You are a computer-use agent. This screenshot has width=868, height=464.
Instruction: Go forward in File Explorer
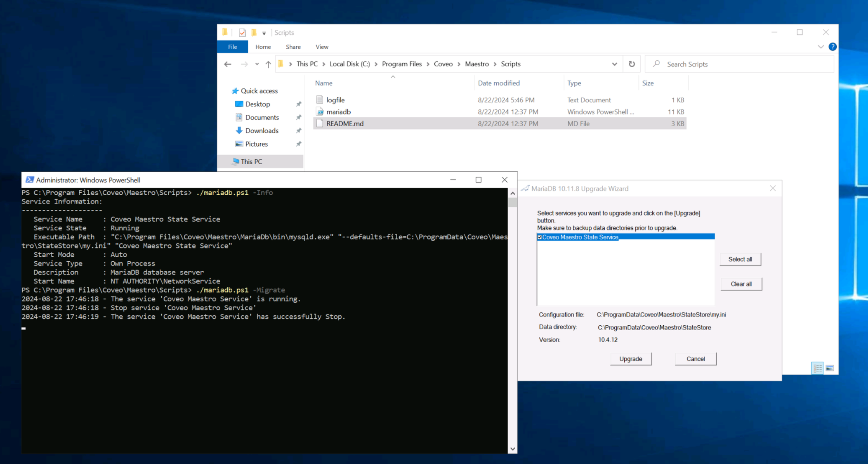(244, 64)
